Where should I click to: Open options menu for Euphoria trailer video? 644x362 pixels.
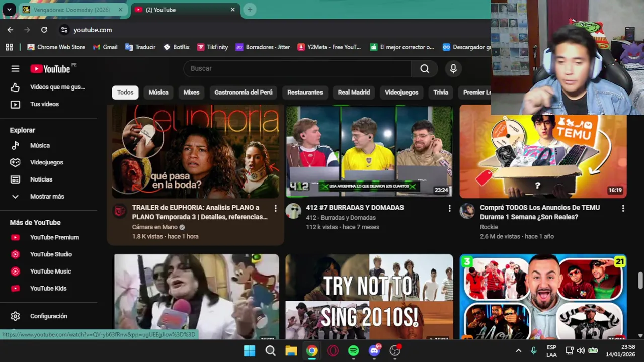click(275, 208)
